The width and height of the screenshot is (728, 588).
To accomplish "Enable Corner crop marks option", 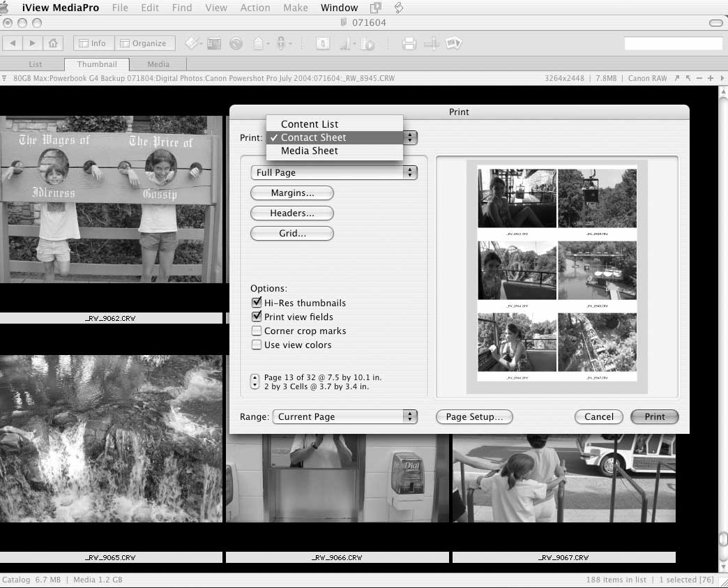I will tap(257, 331).
